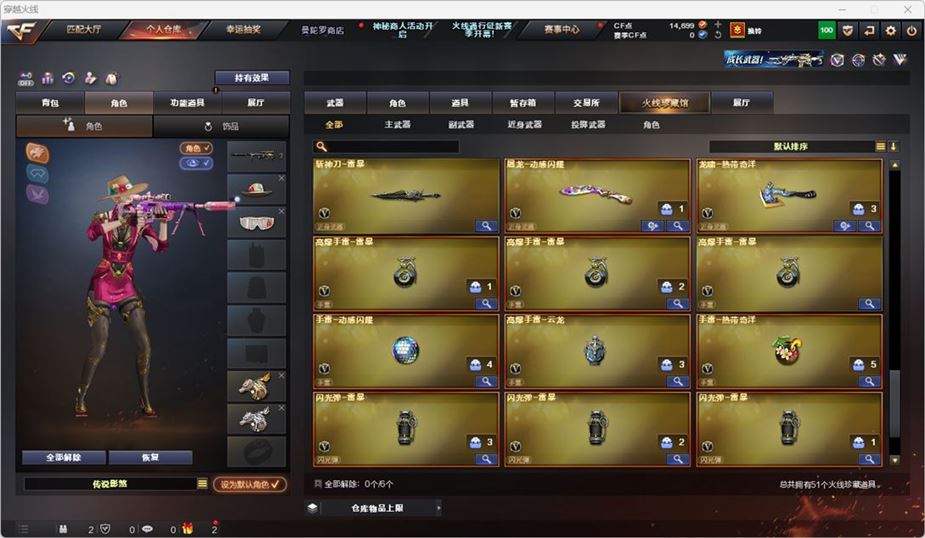Expand the 传说影煞 character list
This screenshot has width=925, height=538.
tap(202, 484)
